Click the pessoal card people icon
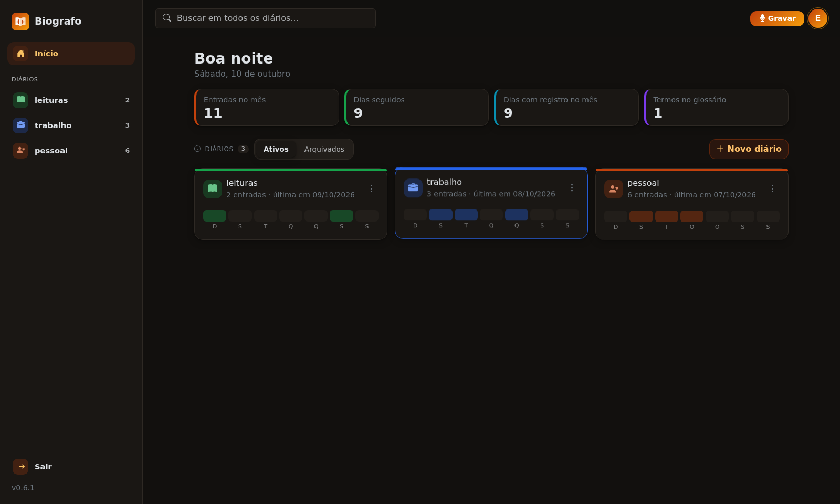Image resolution: width=840 pixels, height=504 pixels. 614,189
